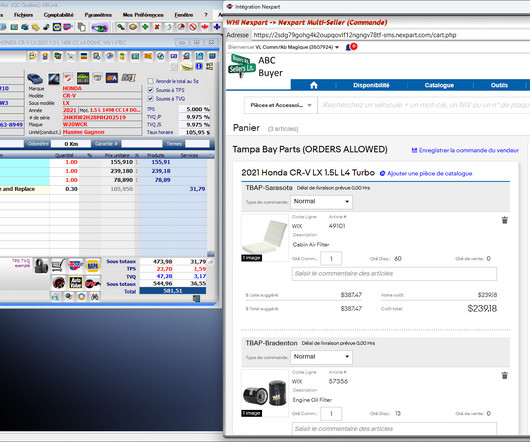Click the blue info icon
530x442 pixels.
click(x=199, y=66)
